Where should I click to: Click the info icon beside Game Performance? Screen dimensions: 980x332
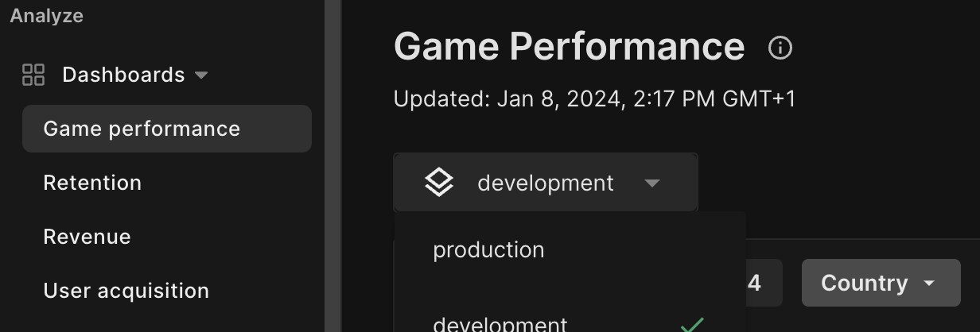tap(780, 48)
